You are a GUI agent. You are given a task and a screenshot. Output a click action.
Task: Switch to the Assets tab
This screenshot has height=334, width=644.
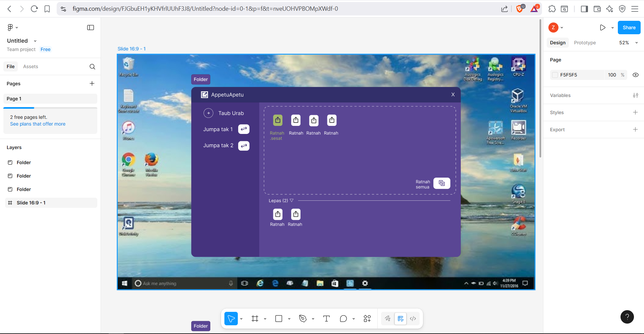tap(31, 66)
